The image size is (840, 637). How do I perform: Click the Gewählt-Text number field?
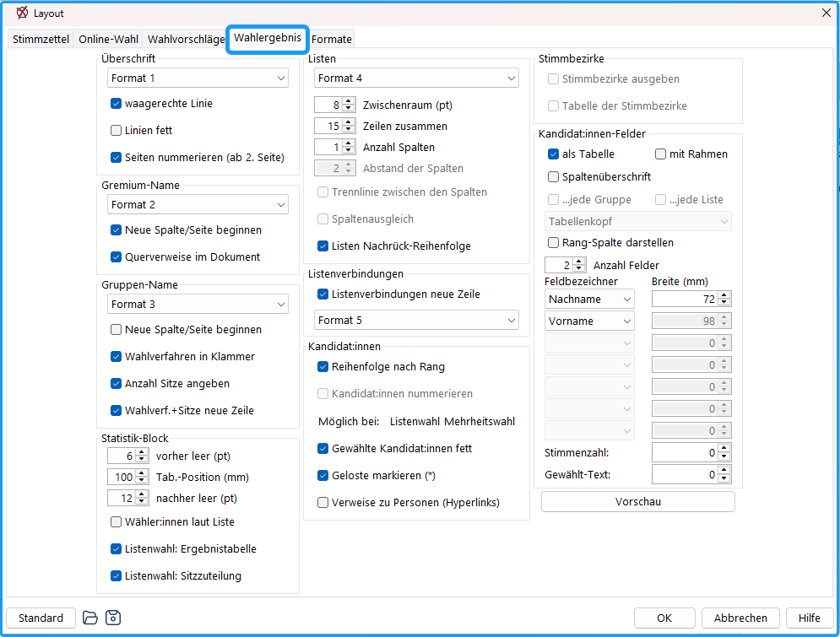pos(686,474)
